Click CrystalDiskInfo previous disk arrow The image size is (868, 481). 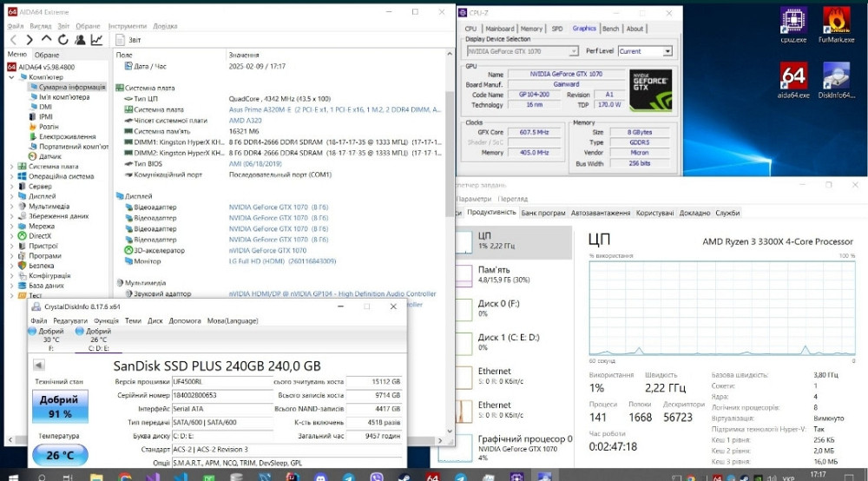click(39, 365)
